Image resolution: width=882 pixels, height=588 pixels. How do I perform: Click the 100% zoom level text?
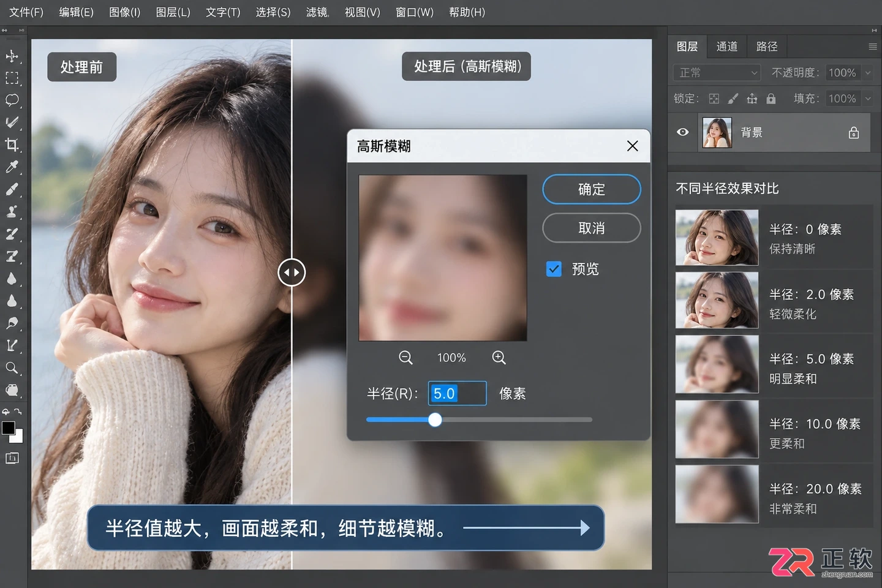tap(451, 358)
